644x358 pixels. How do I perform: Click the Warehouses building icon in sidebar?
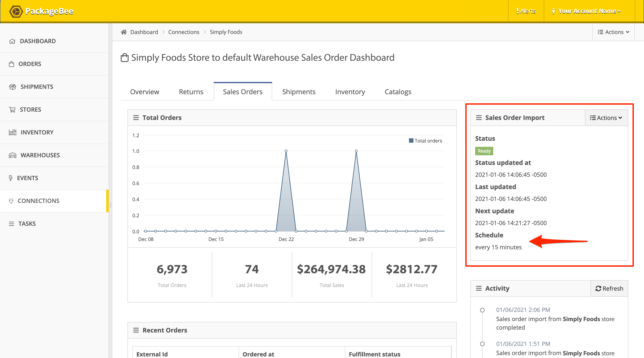click(13, 155)
